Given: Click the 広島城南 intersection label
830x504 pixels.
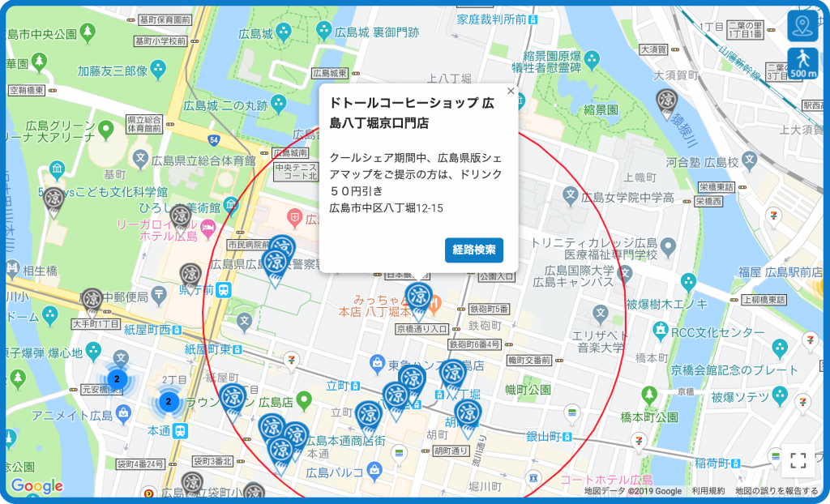Looking at the screenshot, I should click(x=291, y=153).
